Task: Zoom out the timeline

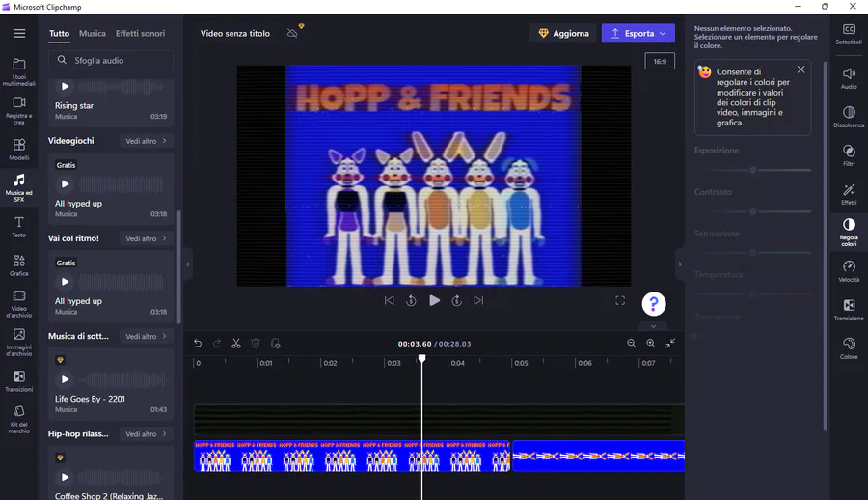Action: click(x=631, y=344)
